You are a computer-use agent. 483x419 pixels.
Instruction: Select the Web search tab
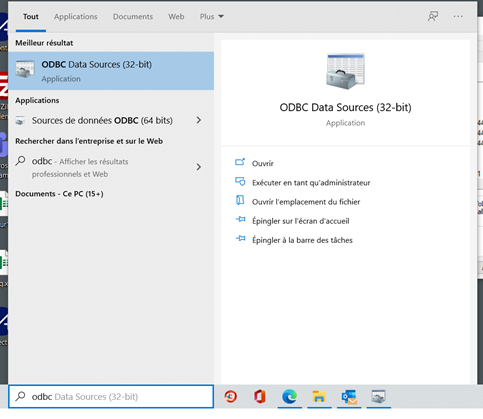pos(176,17)
